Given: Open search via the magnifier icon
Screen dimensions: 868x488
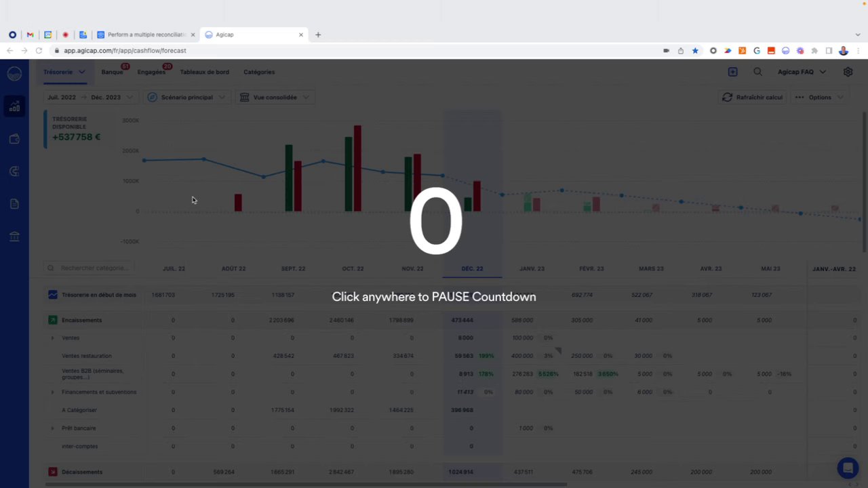Looking at the screenshot, I should (757, 72).
